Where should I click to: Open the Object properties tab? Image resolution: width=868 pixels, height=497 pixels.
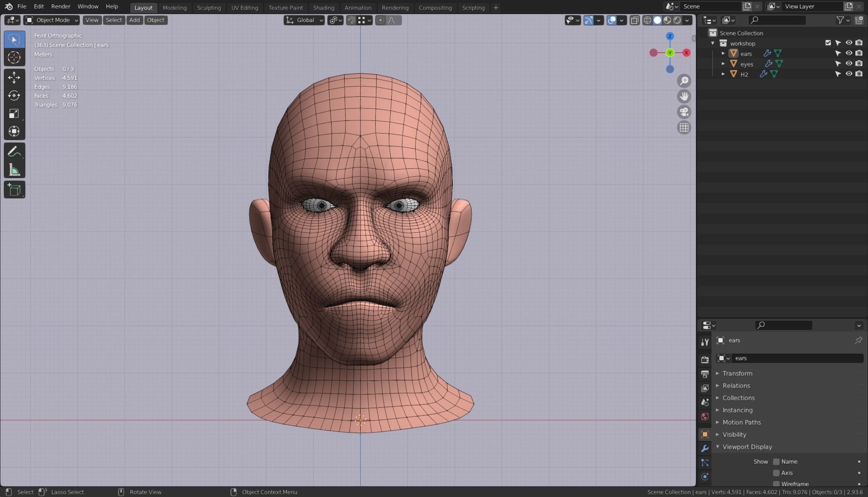pyautogui.click(x=704, y=434)
